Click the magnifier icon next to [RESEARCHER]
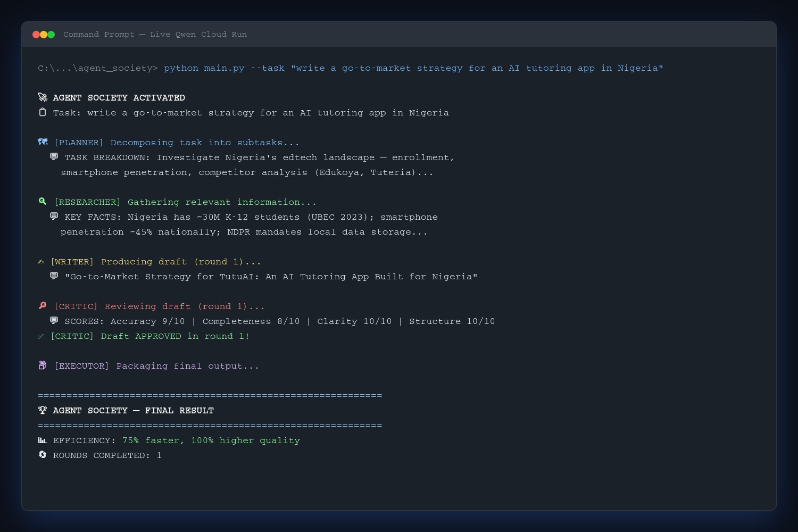 click(43, 202)
